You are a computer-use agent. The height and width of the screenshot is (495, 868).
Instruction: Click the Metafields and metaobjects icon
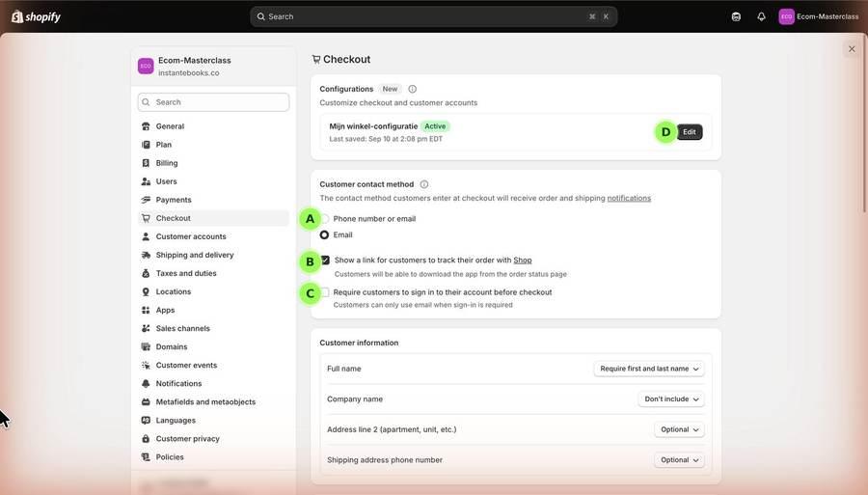coord(146,402)
